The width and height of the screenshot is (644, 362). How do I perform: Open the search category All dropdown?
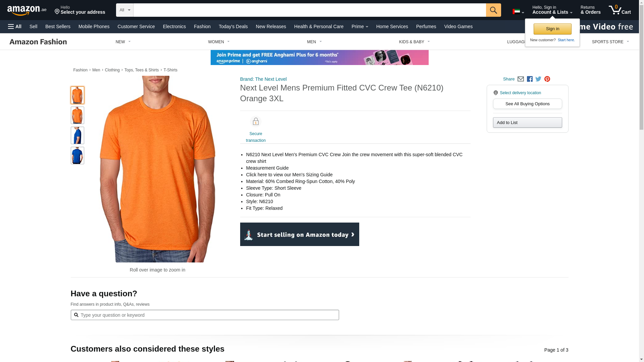point(125,10)
